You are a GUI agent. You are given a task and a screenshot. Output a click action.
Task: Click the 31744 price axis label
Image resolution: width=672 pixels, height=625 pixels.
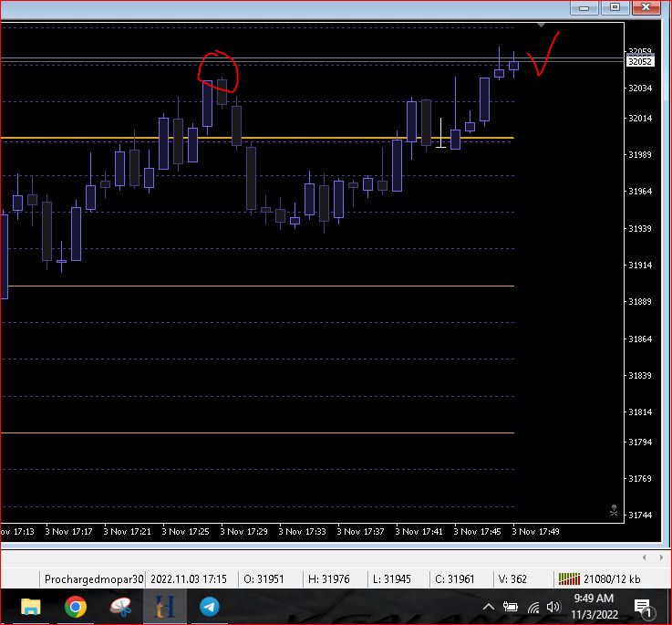point(640,515)
